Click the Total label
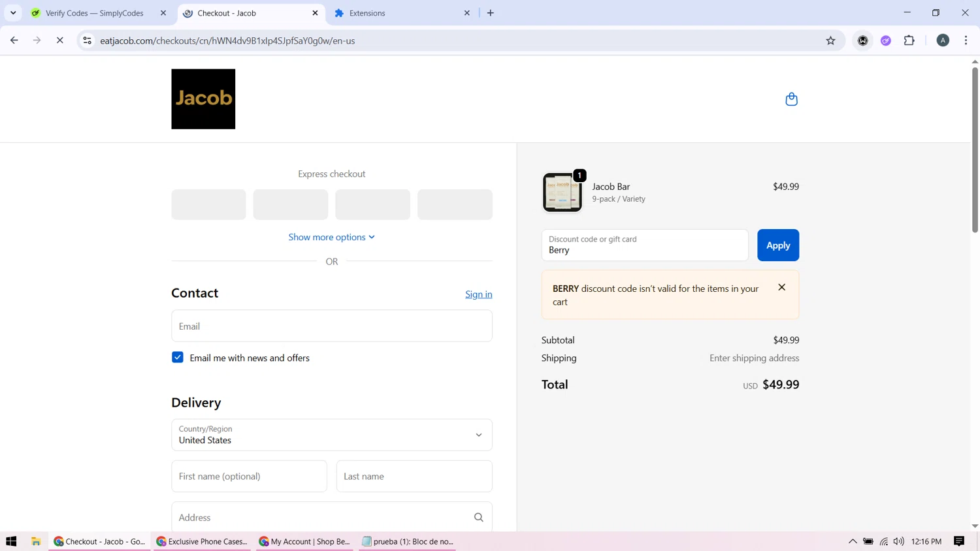This screenshot has width=980, height=551. pyautogui.click(x=555, y=385)
